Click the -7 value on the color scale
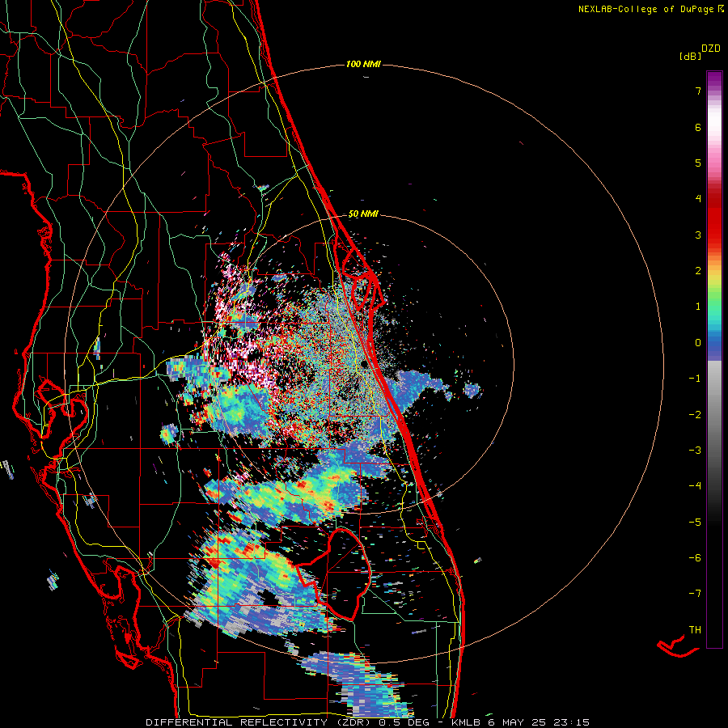728x728 pixels. (x=695, y=594)
